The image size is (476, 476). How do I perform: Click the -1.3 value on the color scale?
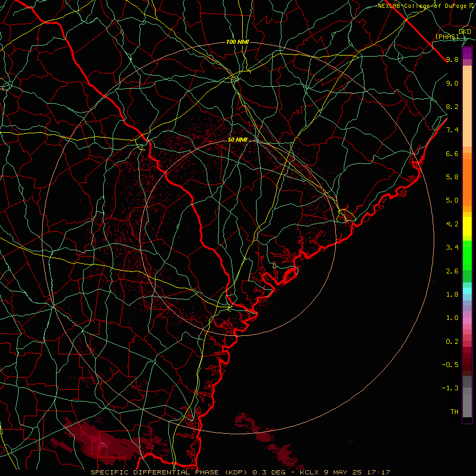(x=450, y=388)
